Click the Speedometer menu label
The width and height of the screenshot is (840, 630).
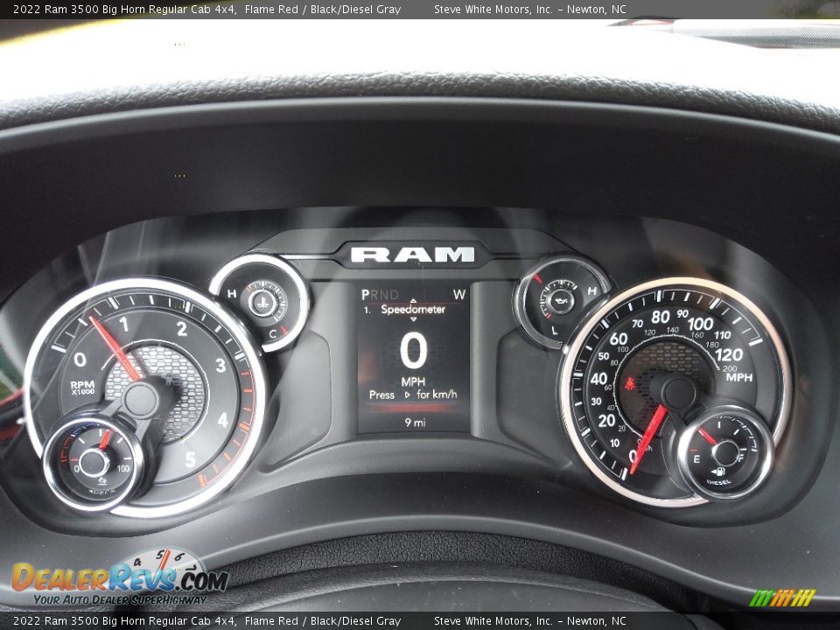[412, 309]
